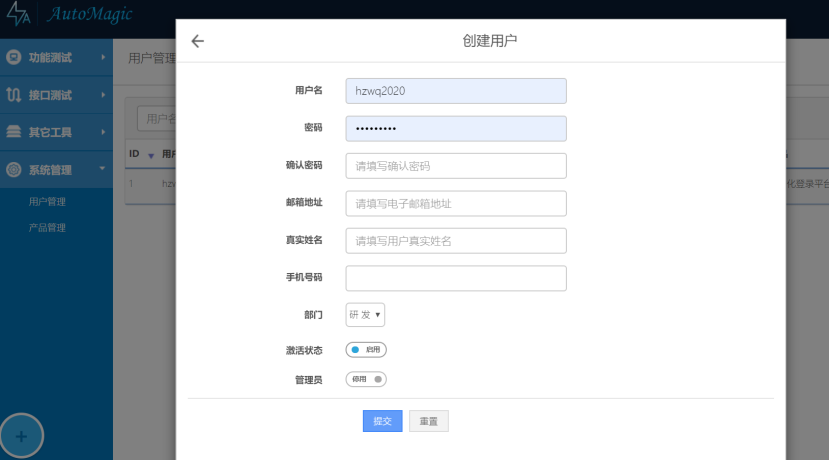
Task: Select the 接口测试 menu label
Action: 50,95
